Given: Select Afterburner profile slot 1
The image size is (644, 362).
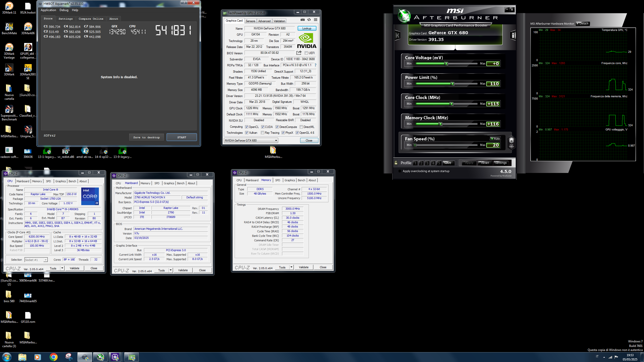Looking at the screenshot, I should (x=415, y=163).
